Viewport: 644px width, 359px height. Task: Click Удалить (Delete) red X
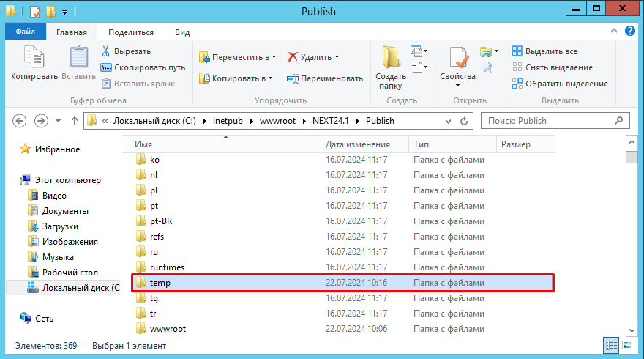point(310,56)
